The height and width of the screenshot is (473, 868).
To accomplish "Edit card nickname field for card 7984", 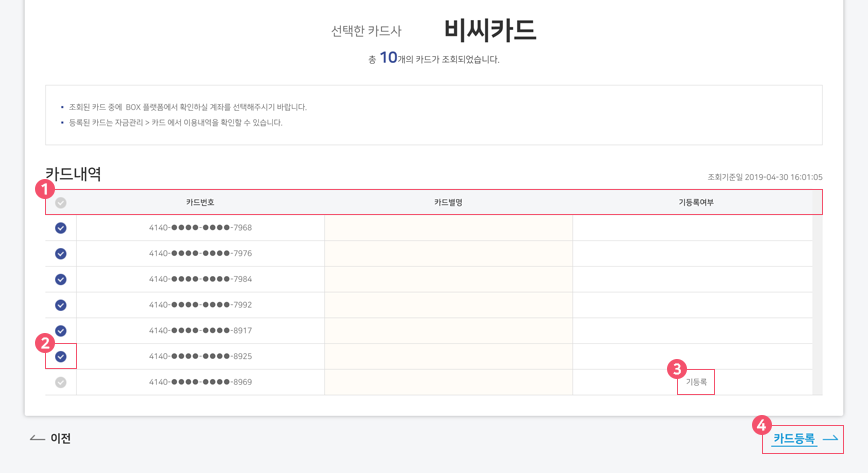I will click(x=448, y=279).
